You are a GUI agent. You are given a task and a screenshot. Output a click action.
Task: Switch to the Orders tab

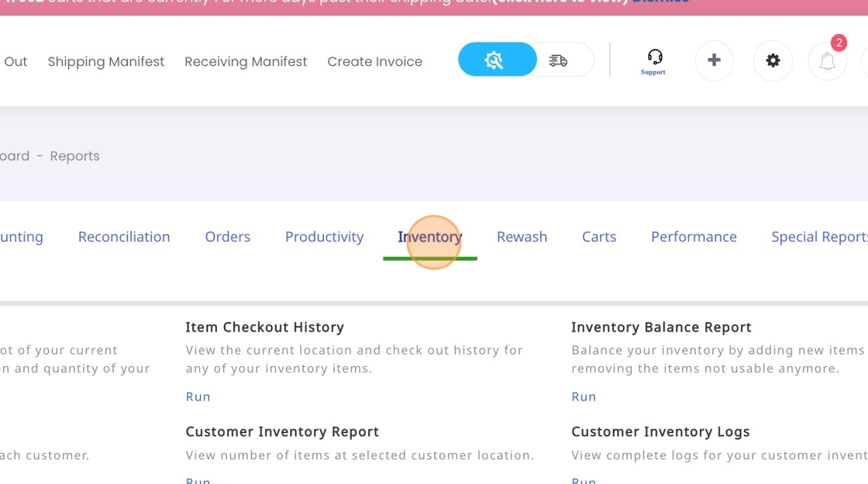pyautogui.click(x=227, y=237)
